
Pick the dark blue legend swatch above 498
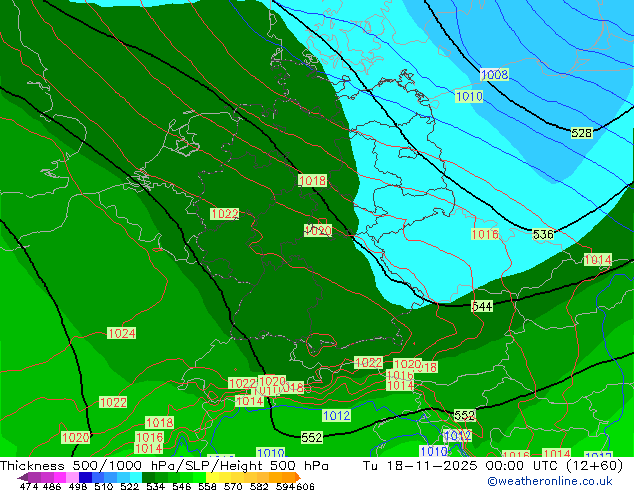point(84,477)
